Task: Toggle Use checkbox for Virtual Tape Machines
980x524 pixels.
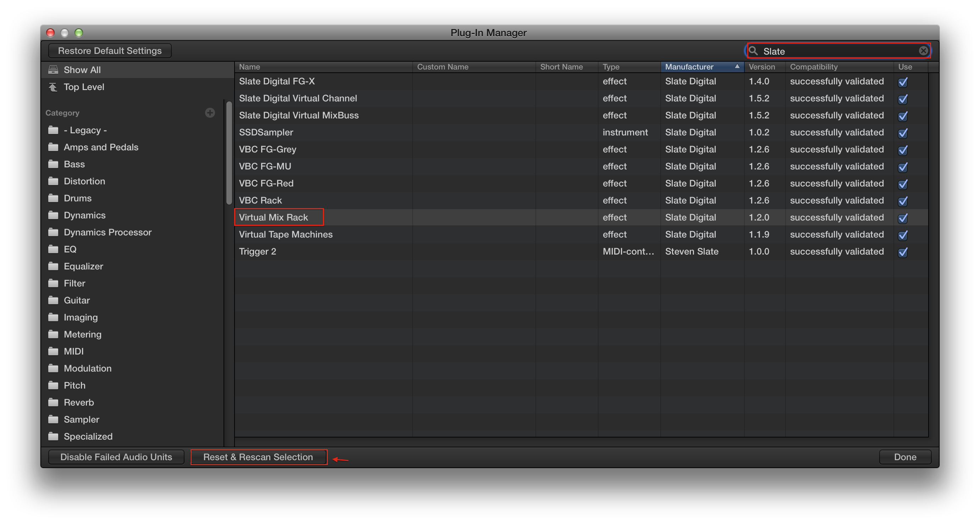Action: click(x=903, y=235)
